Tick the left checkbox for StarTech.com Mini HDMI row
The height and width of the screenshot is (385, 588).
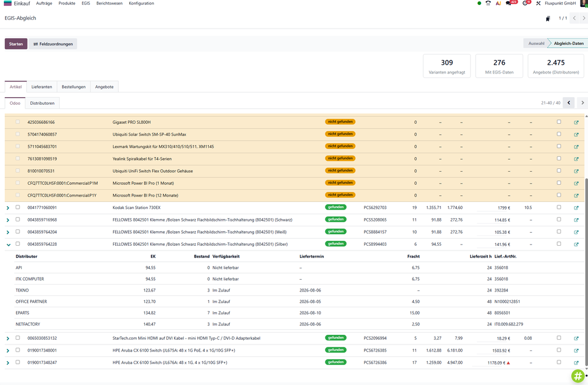tap(18, 338)
